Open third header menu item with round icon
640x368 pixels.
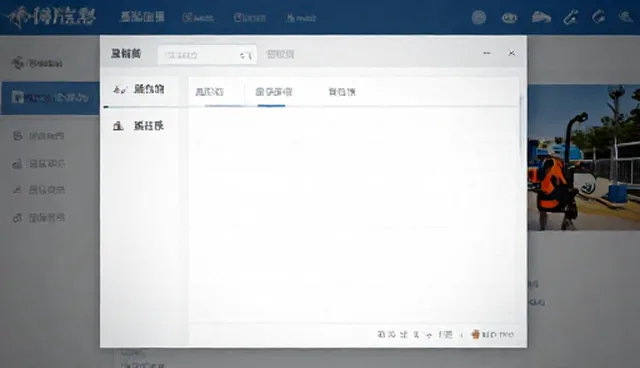[250, 18]
